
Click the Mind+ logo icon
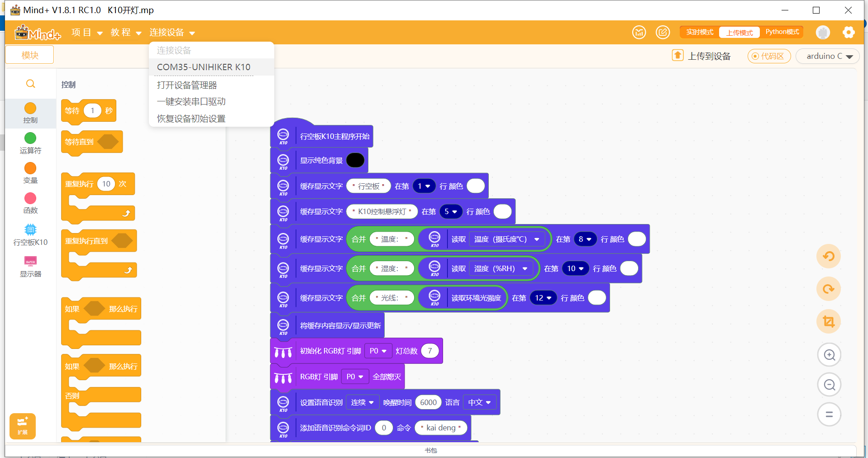pos(37,33)
